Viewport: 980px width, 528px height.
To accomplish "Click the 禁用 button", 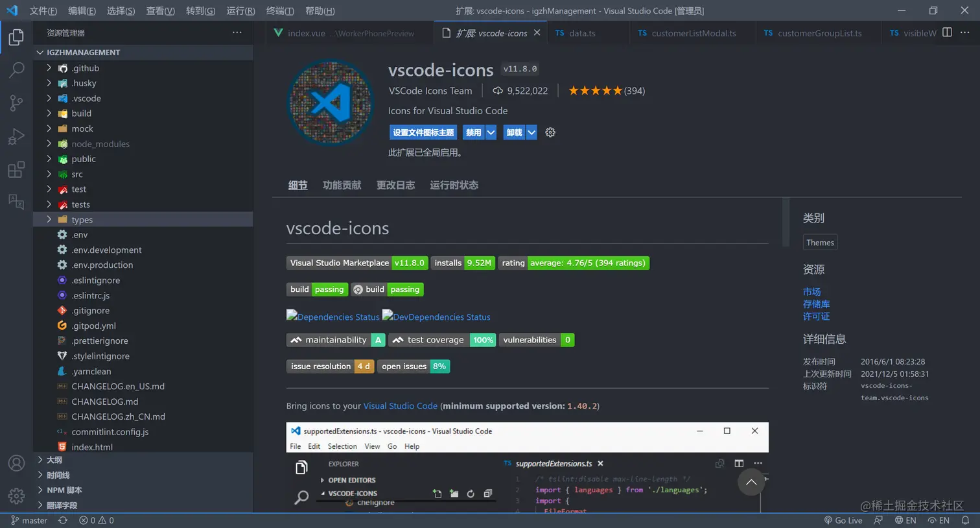I will [x=474, y=132].
